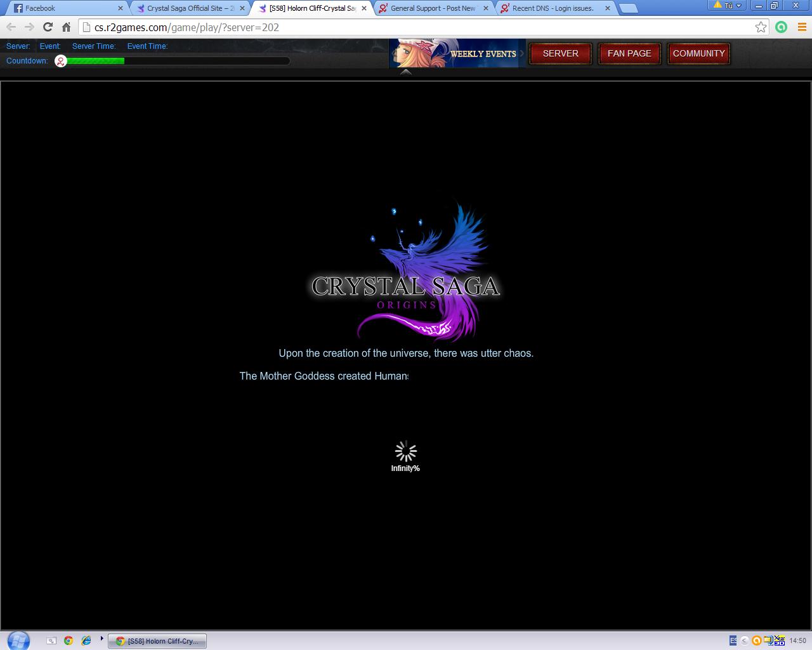Click the green extension icon in toolbar
The height and width of the screenshot is (650, 812).
(782, 27)
